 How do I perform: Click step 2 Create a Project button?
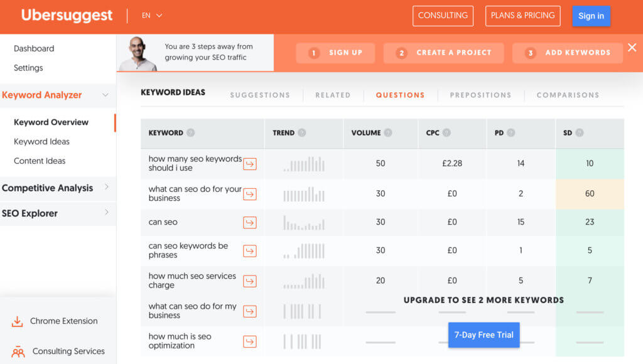[x=444, y=53]
